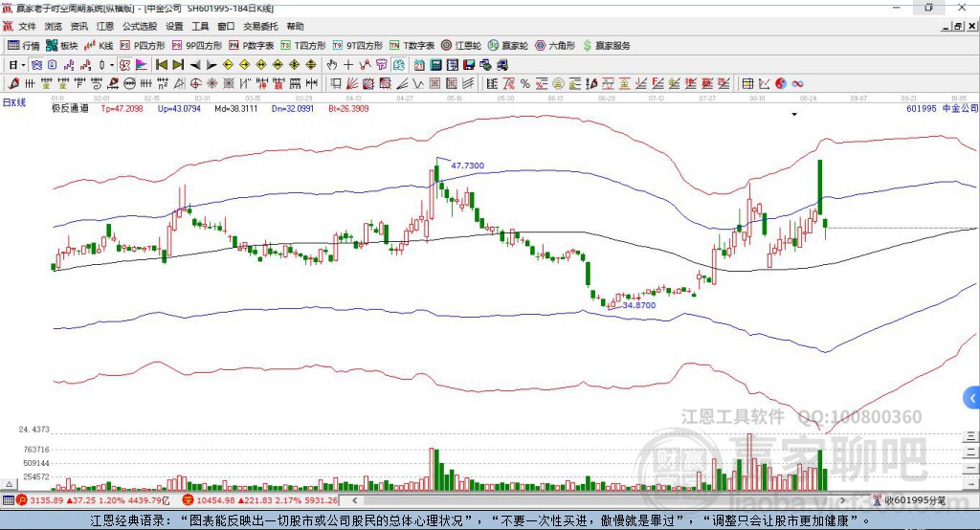Select the crosshair cursor tool

point(348,65)
